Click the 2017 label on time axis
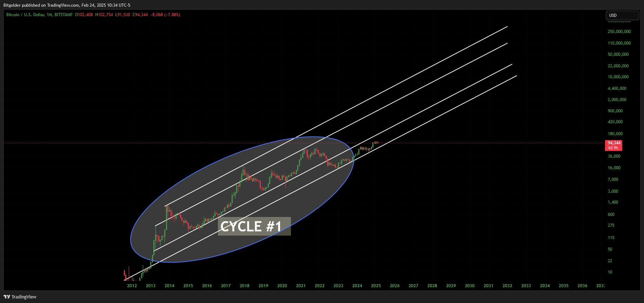This screenshot has width=644, height=303. pos(226,286)
